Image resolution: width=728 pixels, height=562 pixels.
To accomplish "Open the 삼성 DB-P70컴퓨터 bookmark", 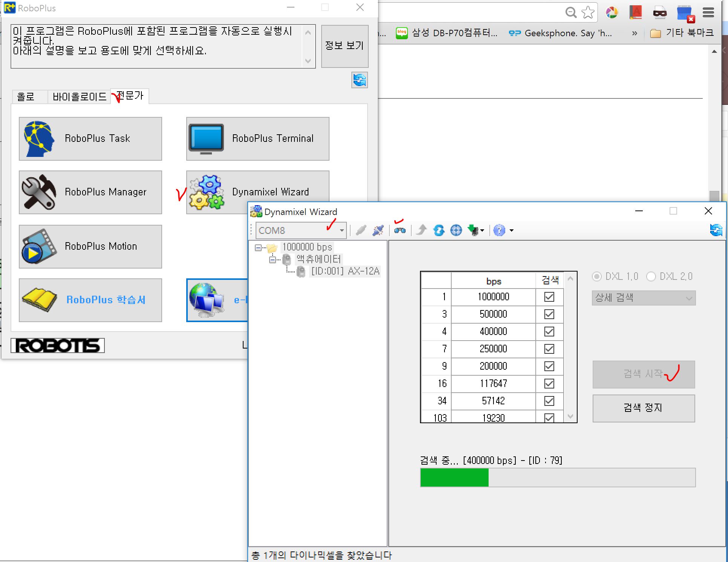I will [x=447, y=33].
